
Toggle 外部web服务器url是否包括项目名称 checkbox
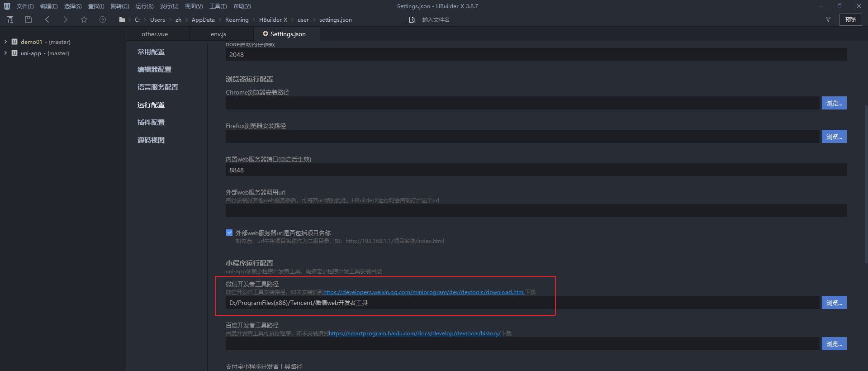[229, 233]
